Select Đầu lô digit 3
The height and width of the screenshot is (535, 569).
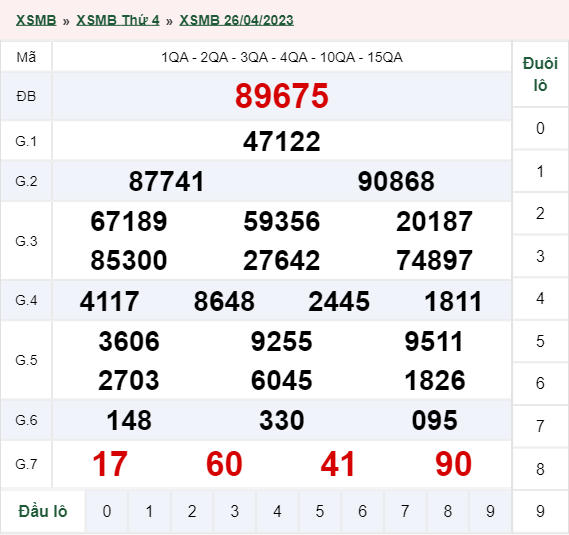point(235,511)
